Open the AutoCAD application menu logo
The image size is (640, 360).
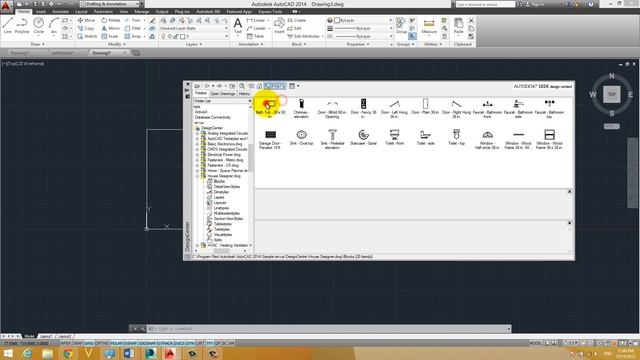[x=6, y=5]
